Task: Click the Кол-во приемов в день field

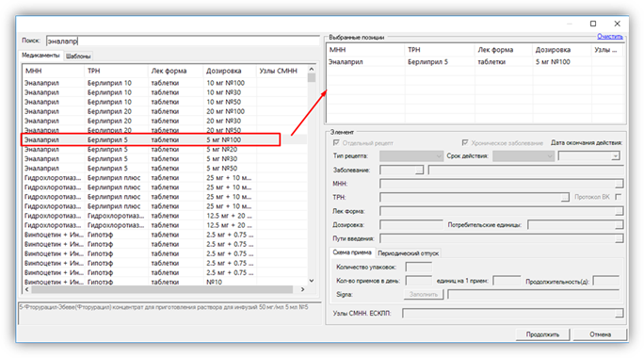Action: point(419,281)
